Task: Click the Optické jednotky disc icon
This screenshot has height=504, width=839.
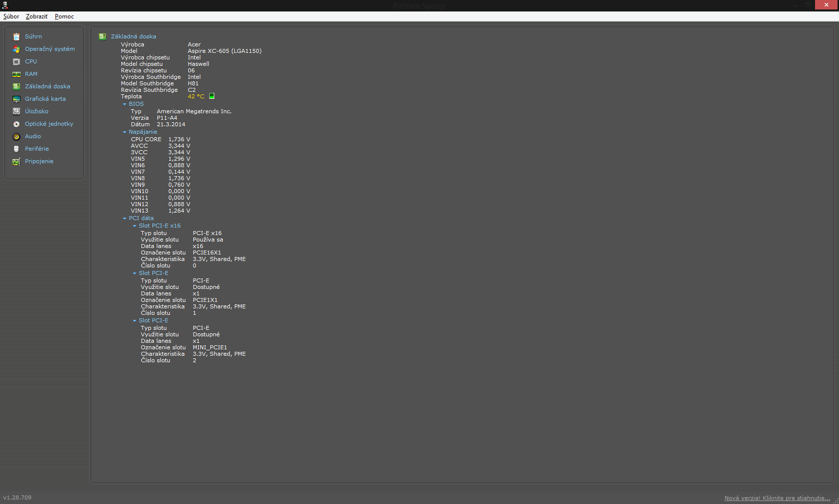Action: click(x=16, y=124)
